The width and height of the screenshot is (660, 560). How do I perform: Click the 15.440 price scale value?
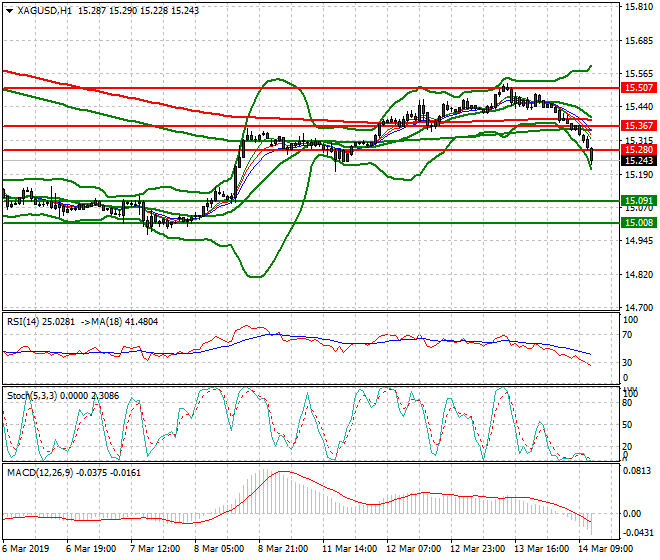639,107
